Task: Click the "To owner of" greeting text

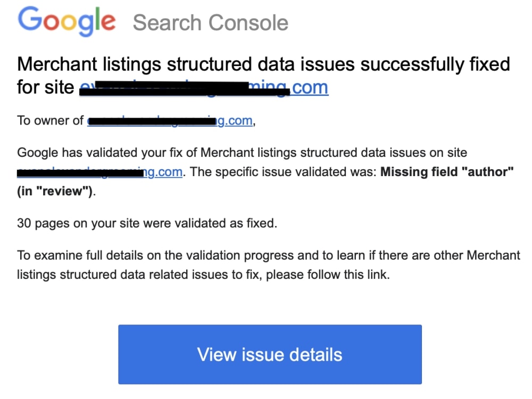Action: pos(50,120)
